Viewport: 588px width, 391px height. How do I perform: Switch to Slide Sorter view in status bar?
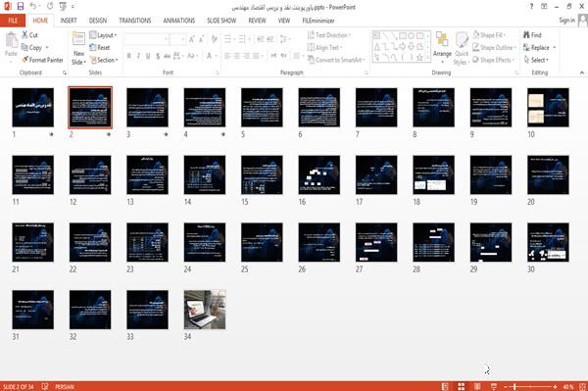point(462,386)
